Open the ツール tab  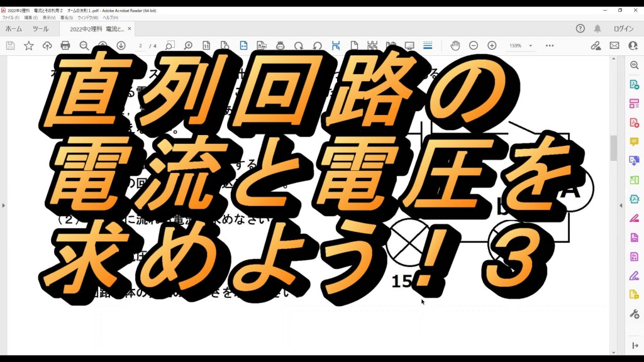pos(40,29)
